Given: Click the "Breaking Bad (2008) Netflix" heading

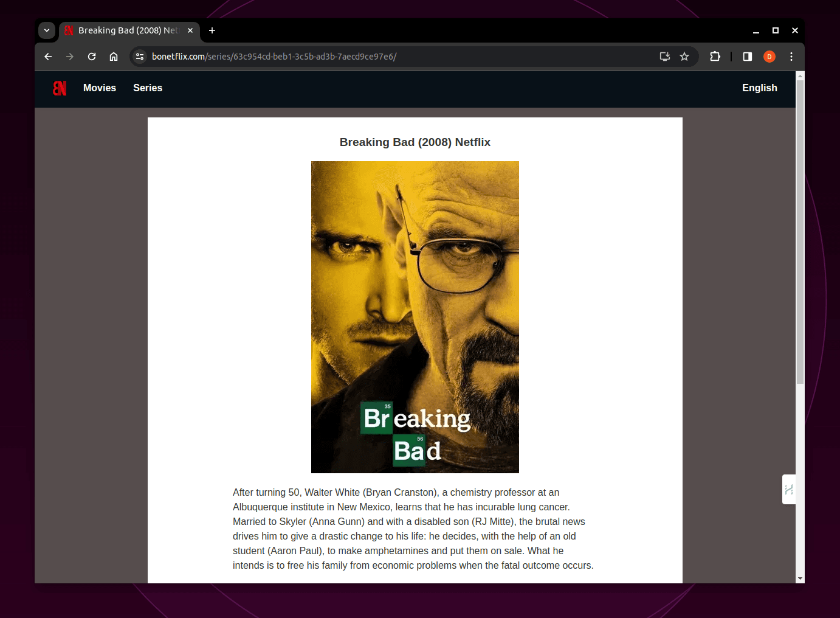Looking at the screenshot, I should pyautogui.click(x=415, y=142).
